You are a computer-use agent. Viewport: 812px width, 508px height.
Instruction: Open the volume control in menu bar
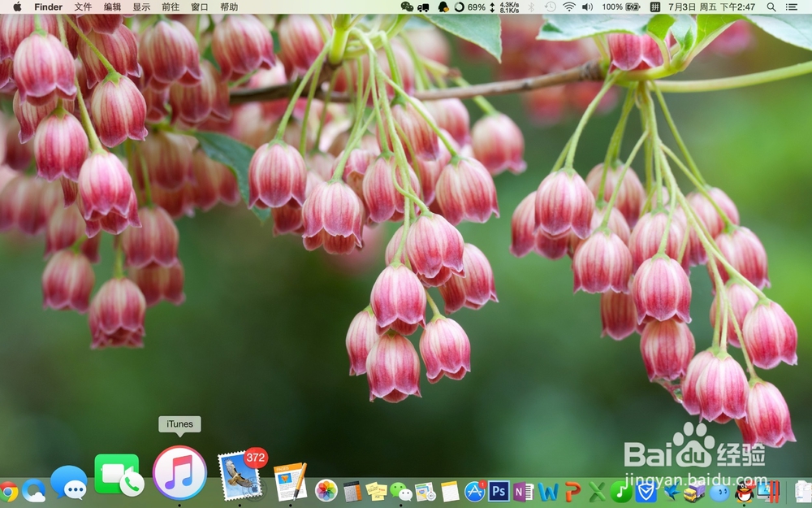click(587, 7)
